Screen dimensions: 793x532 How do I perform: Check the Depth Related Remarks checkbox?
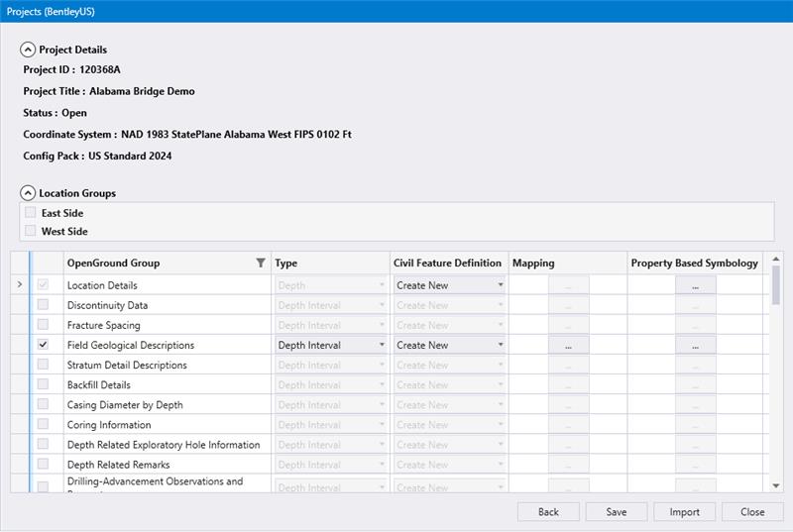43,464
